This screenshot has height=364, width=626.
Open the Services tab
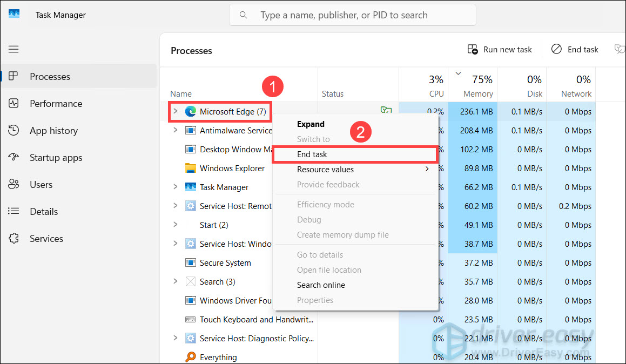[x=79, y=238]
